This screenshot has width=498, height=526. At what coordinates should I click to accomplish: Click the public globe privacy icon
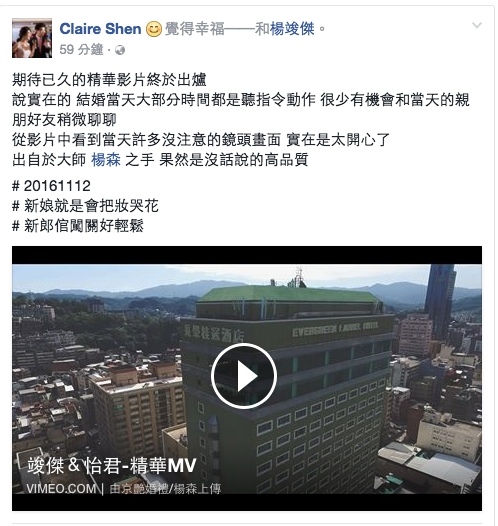coord(120,50)
